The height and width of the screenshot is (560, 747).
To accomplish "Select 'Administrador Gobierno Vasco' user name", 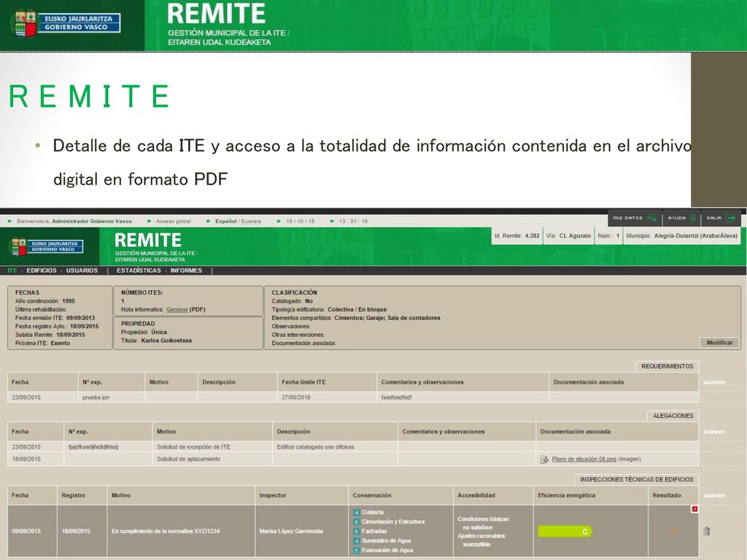I will [x=92, y=222].
